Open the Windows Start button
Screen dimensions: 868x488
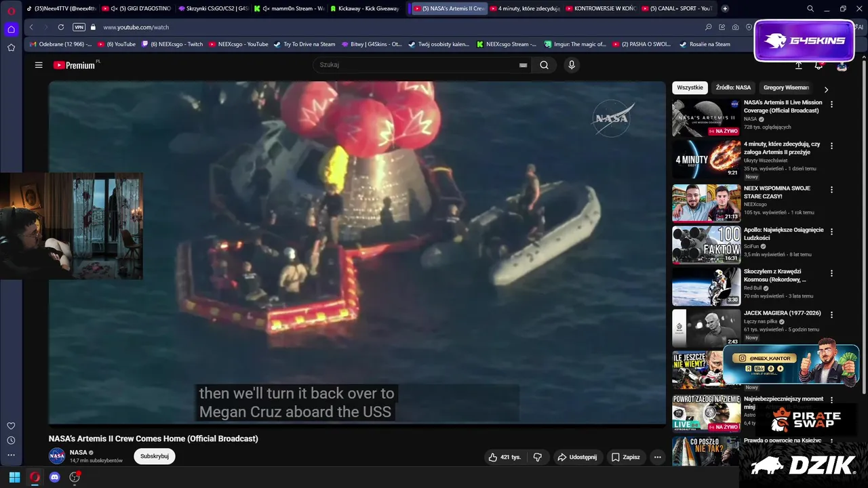(x=14, y=477)
